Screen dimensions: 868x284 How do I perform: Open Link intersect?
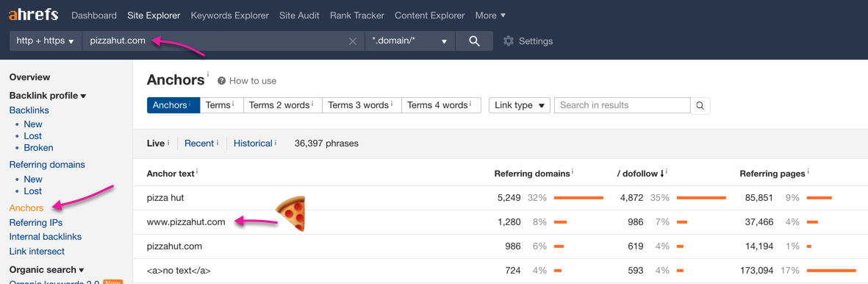click(x=37, y=252)
